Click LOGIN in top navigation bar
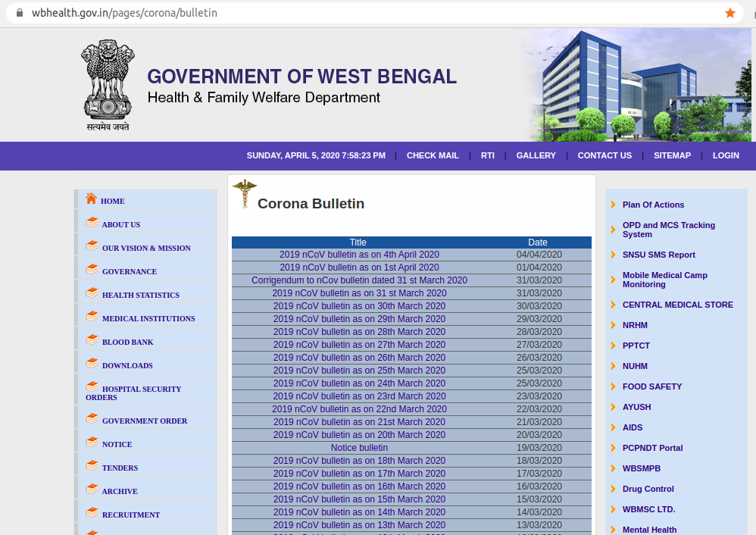This screenshot has width=756, height=535. [726, 155]
